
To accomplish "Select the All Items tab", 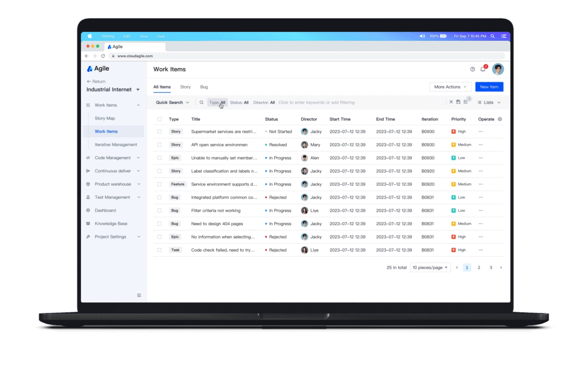I will point(162,87).
